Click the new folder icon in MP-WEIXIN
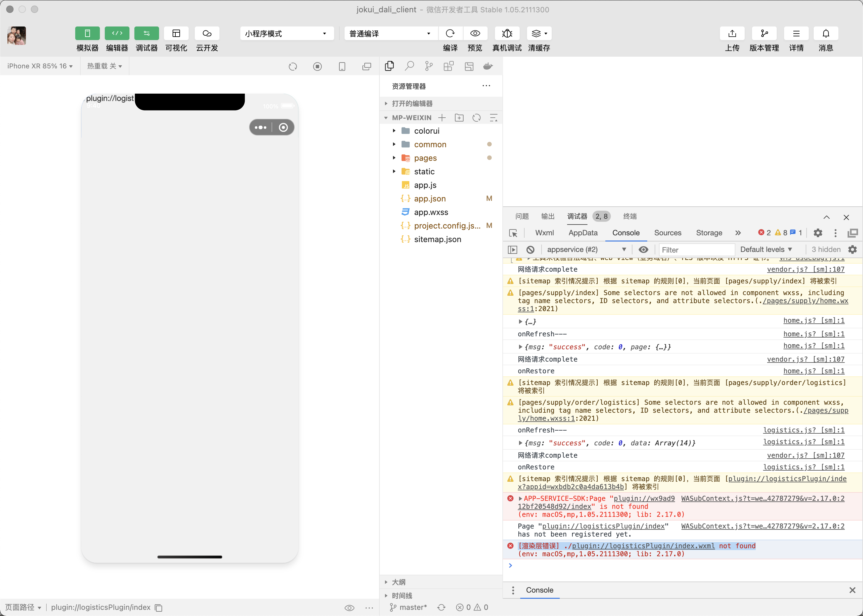Viewport: 863px width, 616px height. pos(459,118)
